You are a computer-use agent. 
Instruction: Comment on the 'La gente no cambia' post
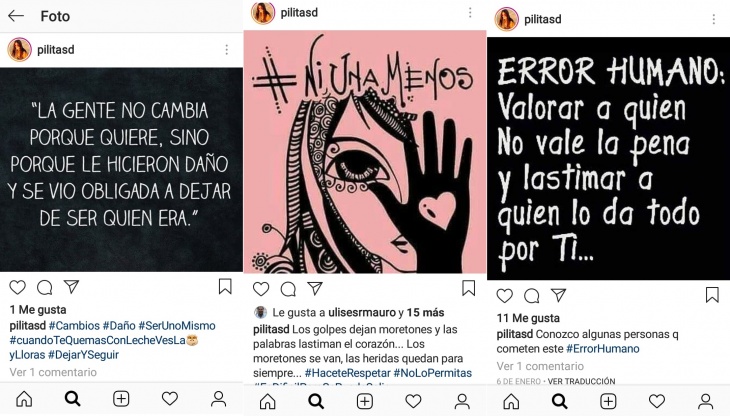(x=45, y=288)
